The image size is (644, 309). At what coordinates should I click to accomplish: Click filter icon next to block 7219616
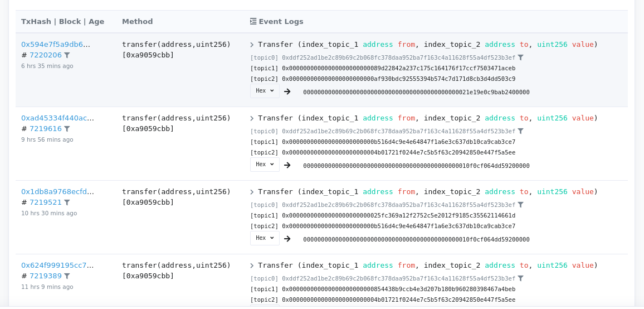[67, 129]
